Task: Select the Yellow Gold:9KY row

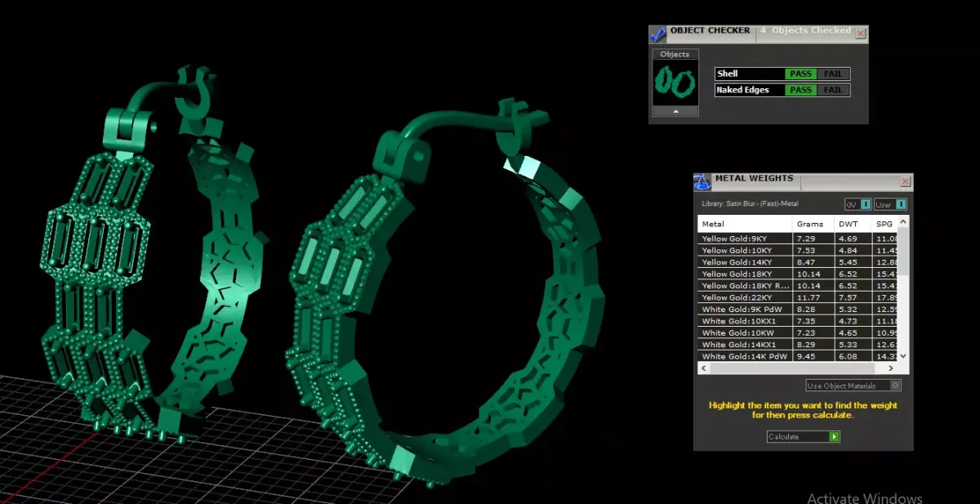Action: (798, 239)
